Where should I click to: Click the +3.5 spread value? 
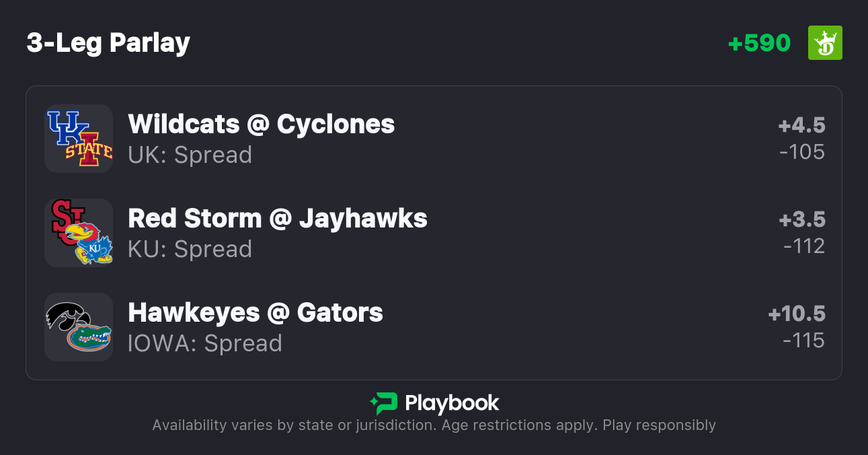coord(802,219)
